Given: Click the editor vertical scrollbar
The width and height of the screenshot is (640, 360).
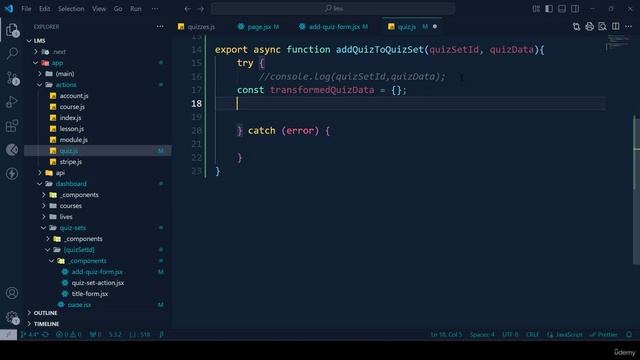Looking at the screenshot, I should (636, 190).
